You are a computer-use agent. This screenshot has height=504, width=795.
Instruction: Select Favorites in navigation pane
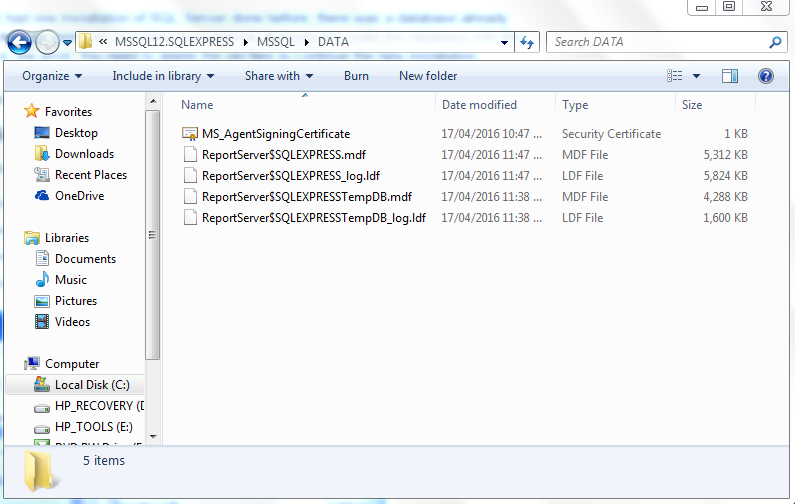click(68, 112)
